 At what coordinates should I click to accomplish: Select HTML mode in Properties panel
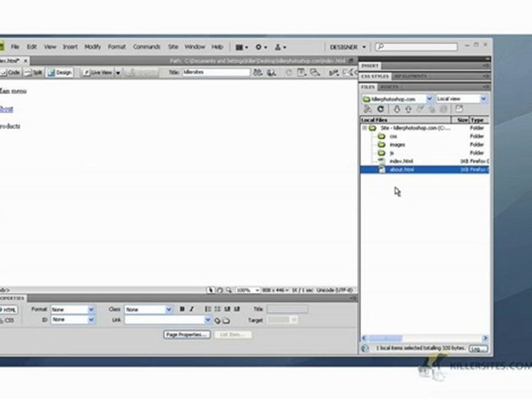8,309
